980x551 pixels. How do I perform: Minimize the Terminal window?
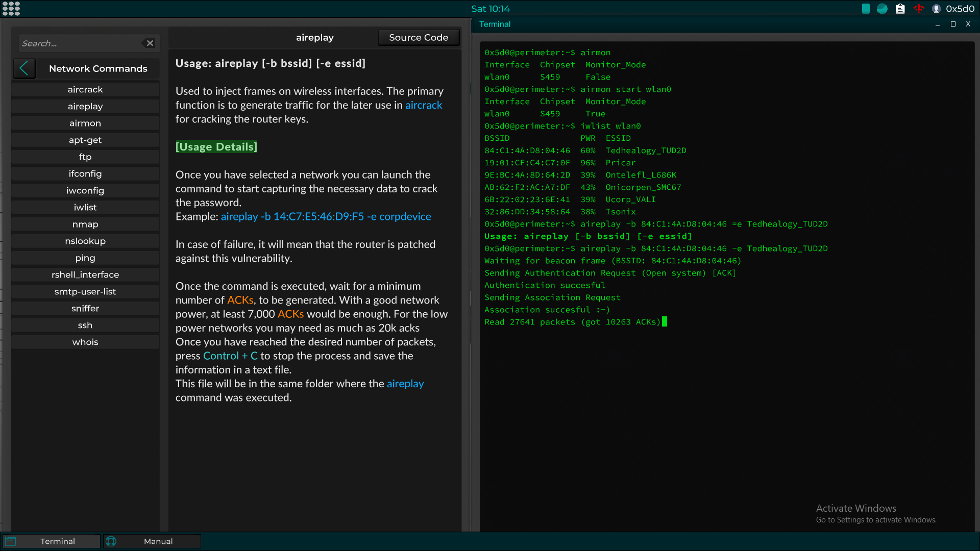938,24
